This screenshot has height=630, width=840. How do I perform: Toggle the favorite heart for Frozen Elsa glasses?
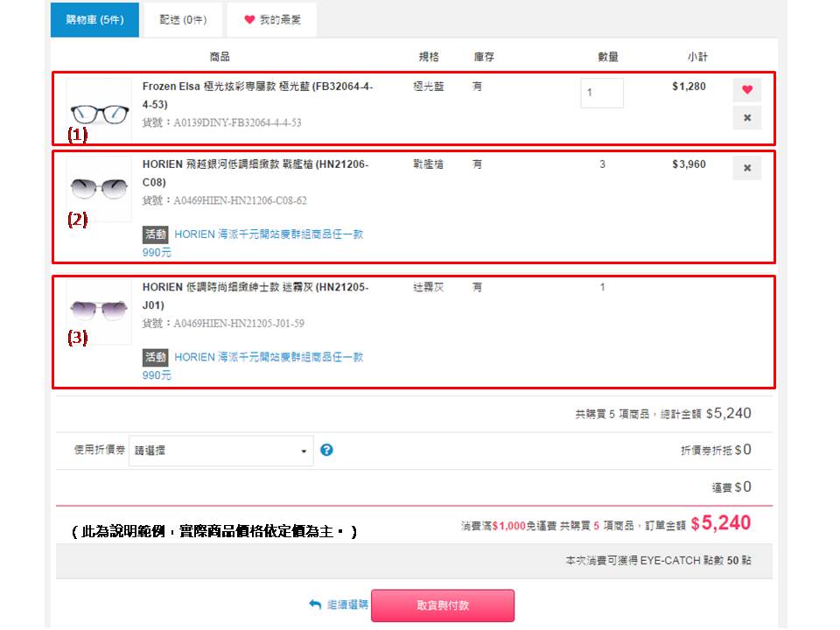pyautogui.click(x=745, y=87)
